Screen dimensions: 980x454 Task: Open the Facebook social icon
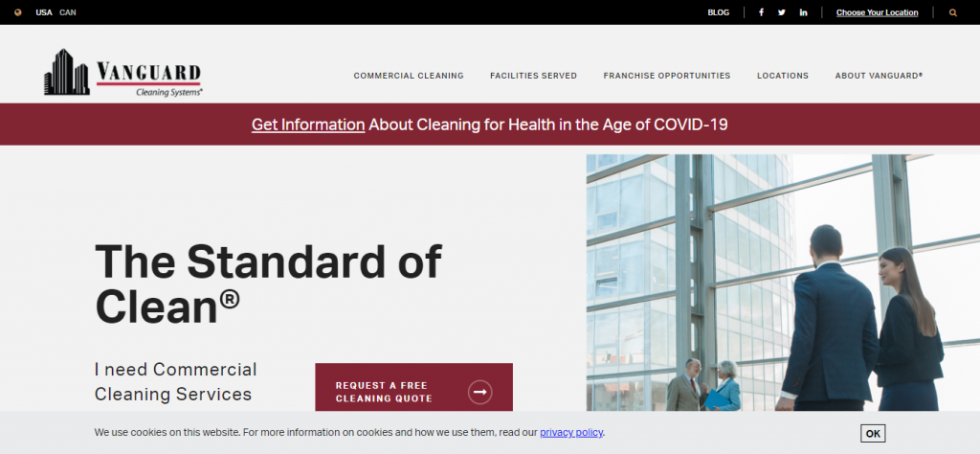click(762, 12)
